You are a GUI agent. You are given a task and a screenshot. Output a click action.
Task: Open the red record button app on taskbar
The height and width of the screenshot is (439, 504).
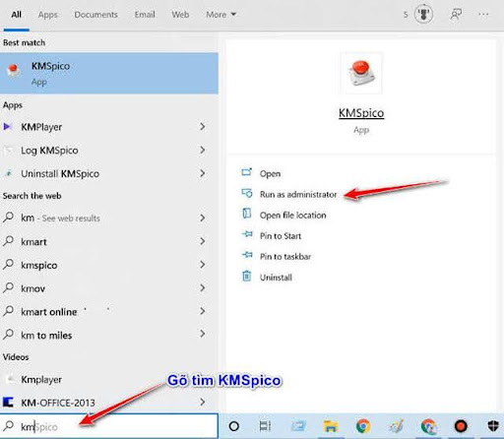461,426
